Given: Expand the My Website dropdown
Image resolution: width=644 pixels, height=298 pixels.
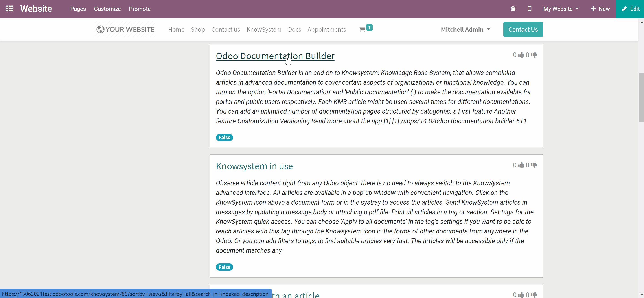Looking at the screenshot, I should click(561, 9).
